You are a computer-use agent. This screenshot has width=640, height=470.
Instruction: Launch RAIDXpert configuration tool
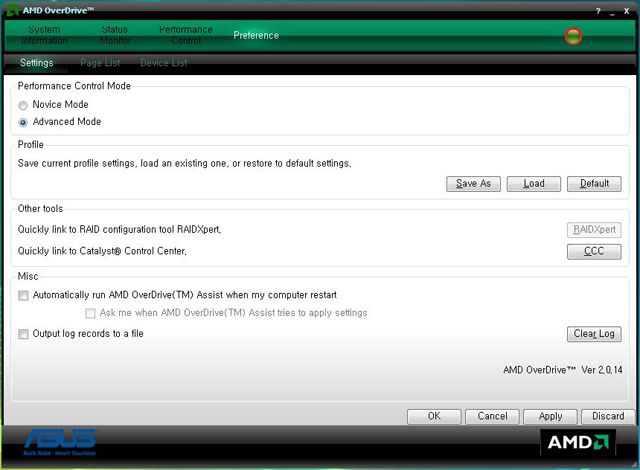(x=594, y=230)
